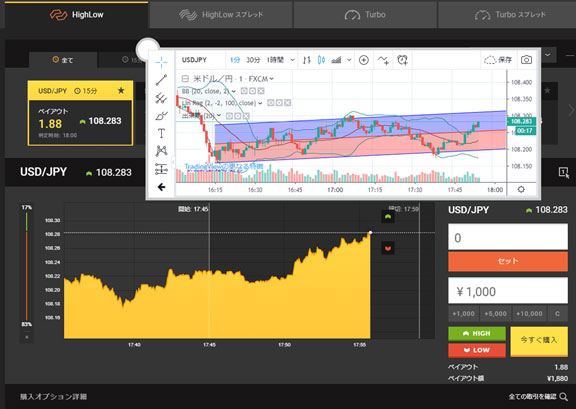576x409 pixels.
Task: Create an alert with the alarm clock icon
Action: coord(403,60)
